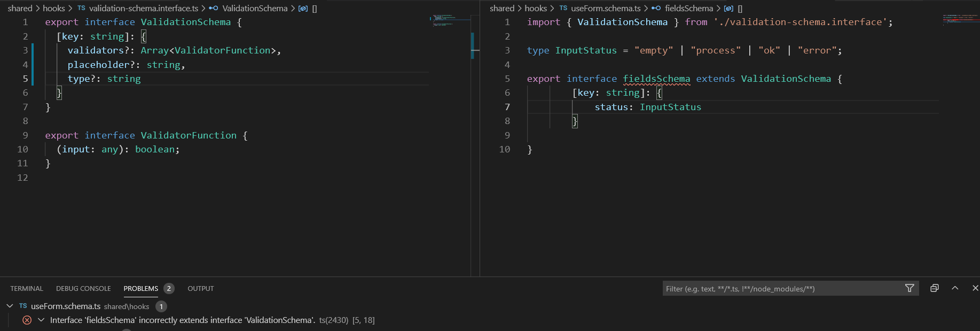The image size is (980, 331).
Task: Open the shared breadcrumb in right editor
Action: (x=501, y=8)
